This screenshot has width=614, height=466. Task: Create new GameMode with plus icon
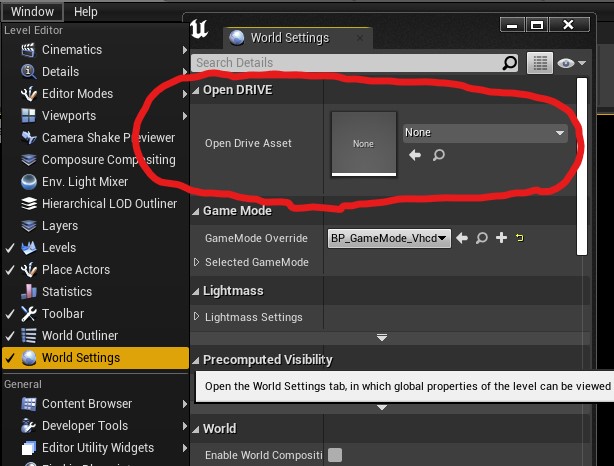(x=501, y=238)
